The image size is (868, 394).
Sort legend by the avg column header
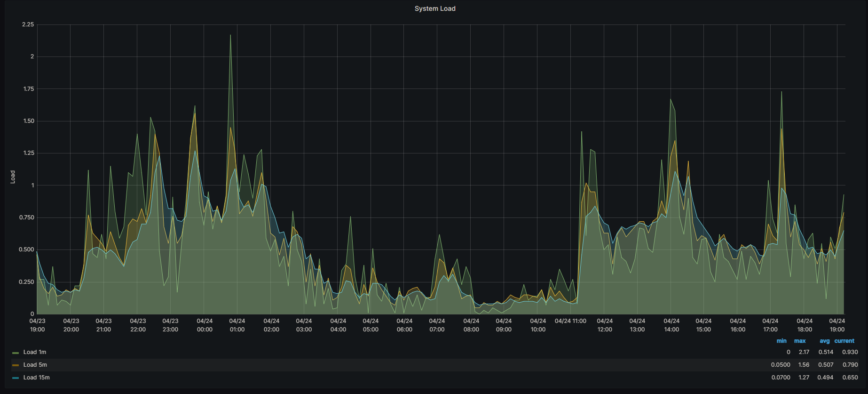825,341
